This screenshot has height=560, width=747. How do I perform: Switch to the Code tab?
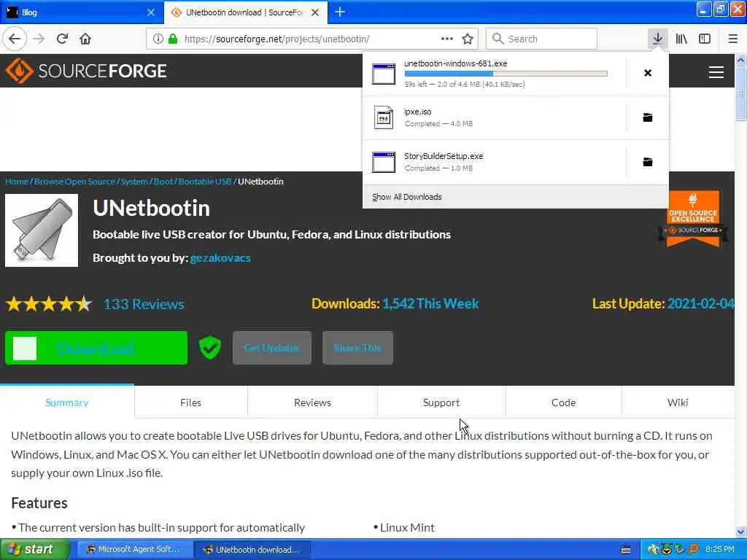(564, 402)
